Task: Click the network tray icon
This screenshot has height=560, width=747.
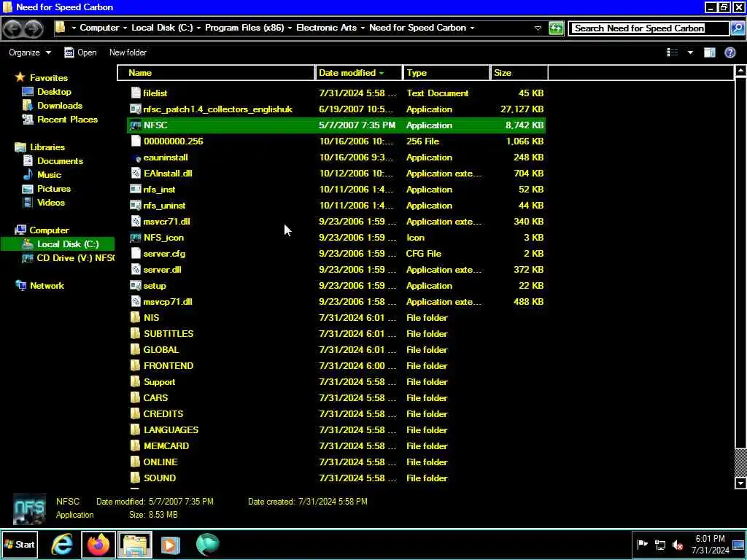Action: [x=659, y=545]
